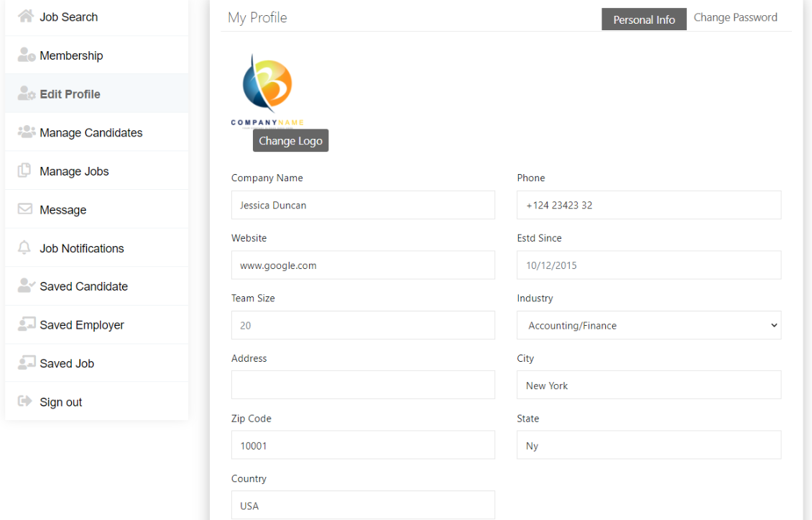Select Edit Profile menu item
Screen dimensions: 812x520
point(96,93)
